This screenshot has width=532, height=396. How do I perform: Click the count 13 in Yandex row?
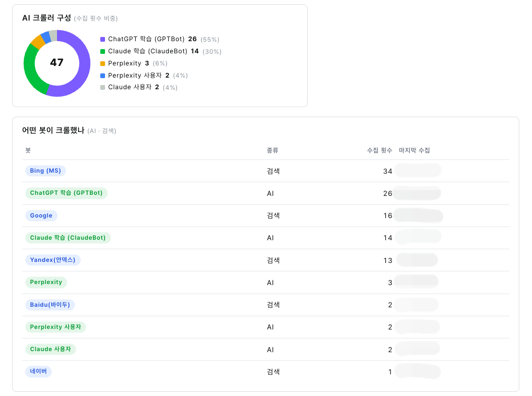(x=387, y=261)
